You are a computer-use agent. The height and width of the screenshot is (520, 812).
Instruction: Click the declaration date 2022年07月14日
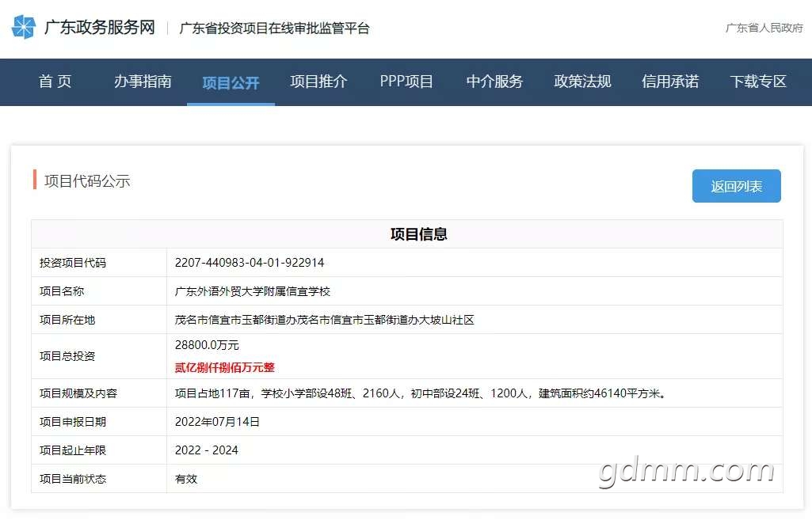coord(217,422)
